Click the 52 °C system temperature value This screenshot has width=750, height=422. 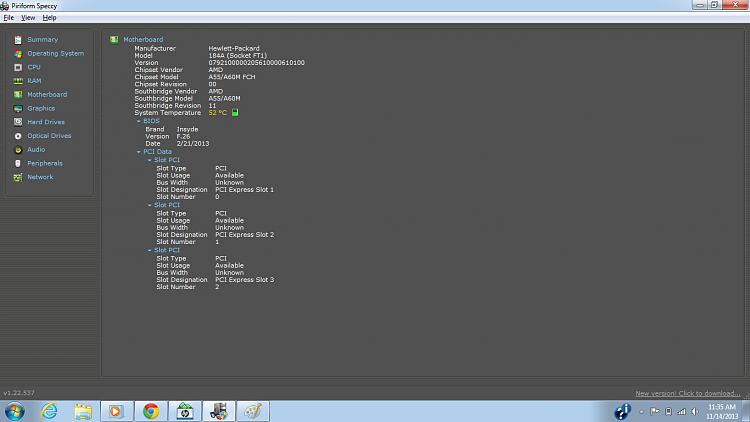pyautogui.click(x=218, y=113)
